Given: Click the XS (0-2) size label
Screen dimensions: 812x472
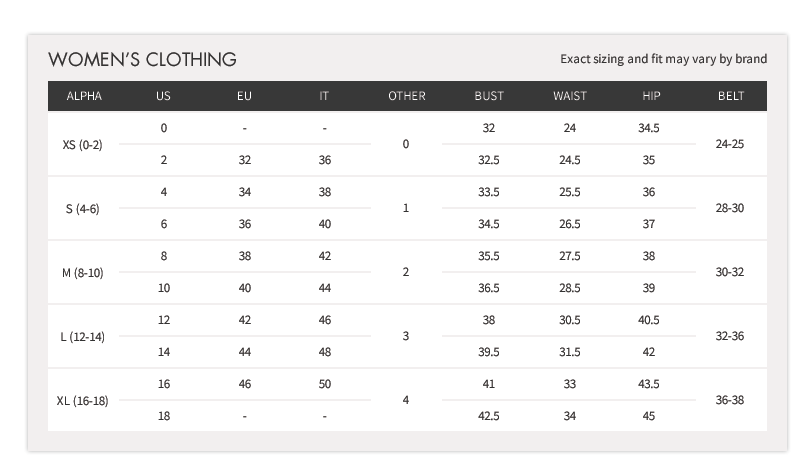Looking at the screenshot, I should (83, 144).
